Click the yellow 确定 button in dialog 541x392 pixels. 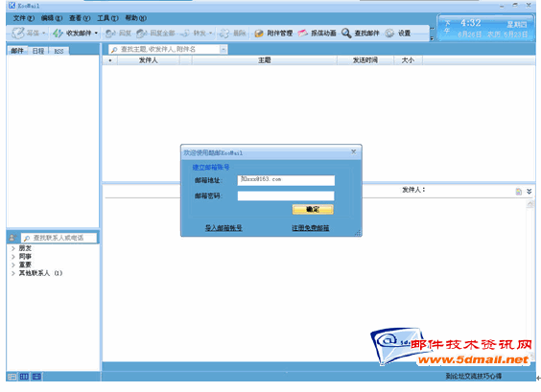(x=313, y=209)
